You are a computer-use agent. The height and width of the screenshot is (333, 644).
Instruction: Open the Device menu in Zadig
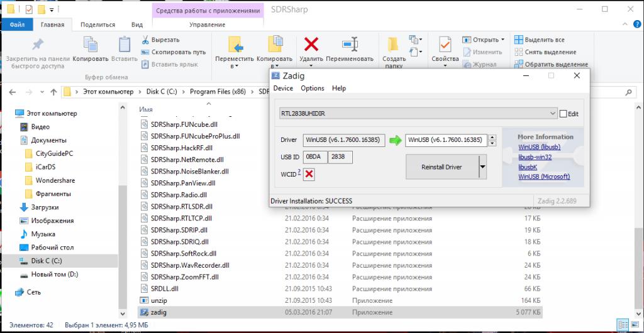(283, 89)
